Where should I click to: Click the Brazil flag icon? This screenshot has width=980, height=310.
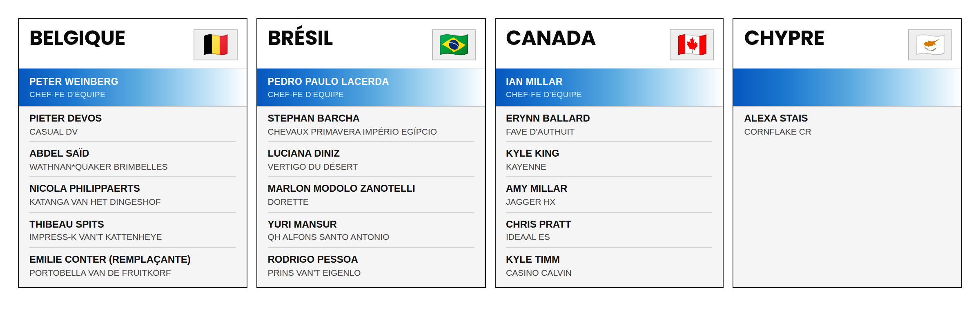(x=454, y=45)
